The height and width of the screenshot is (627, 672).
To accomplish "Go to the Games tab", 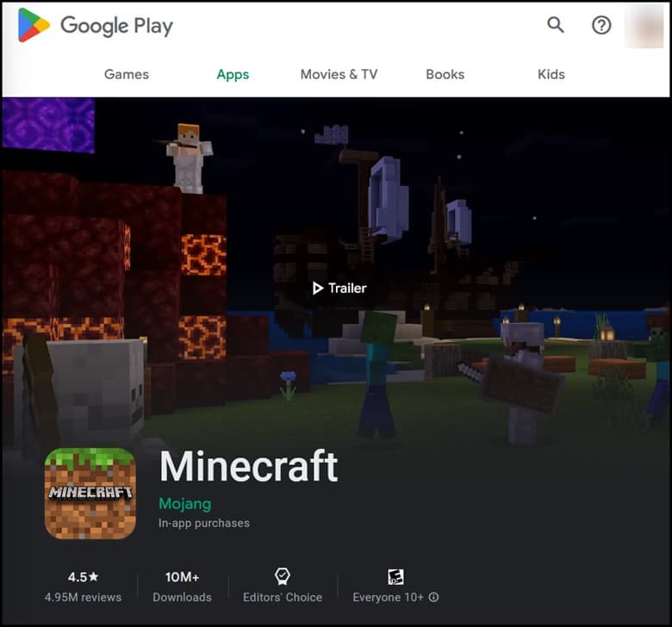I will click(x=127, y=74).
